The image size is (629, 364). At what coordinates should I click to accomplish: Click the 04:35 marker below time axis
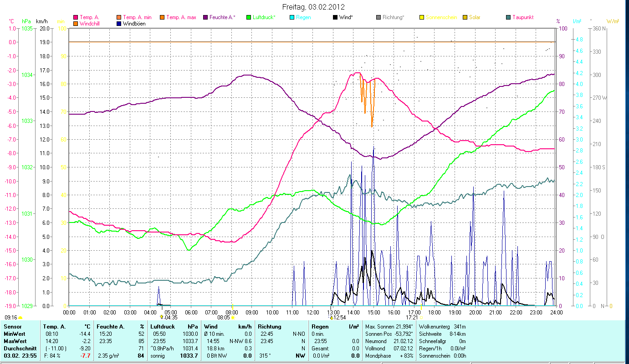pyautogui.click(x=171, y=318)
